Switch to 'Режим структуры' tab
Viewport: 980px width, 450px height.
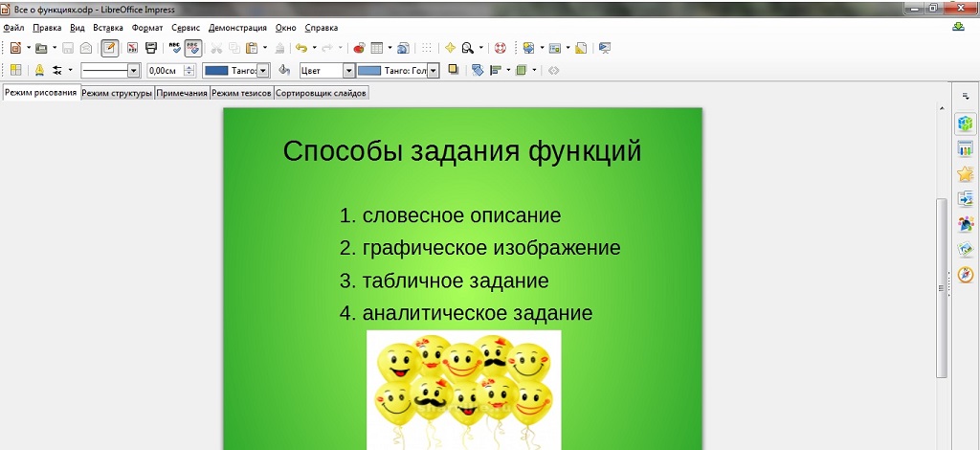pyautogui.click(x=117, y=93)
